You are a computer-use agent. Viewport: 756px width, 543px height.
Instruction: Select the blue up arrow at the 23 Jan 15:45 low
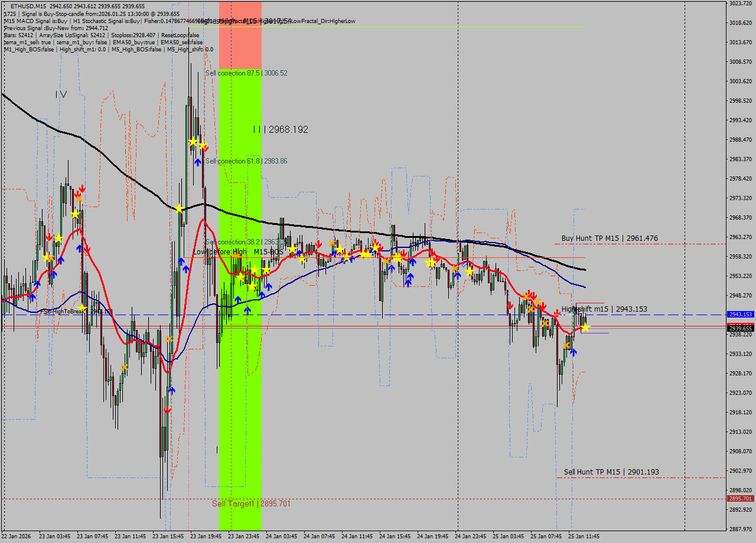tap(172, 390)
